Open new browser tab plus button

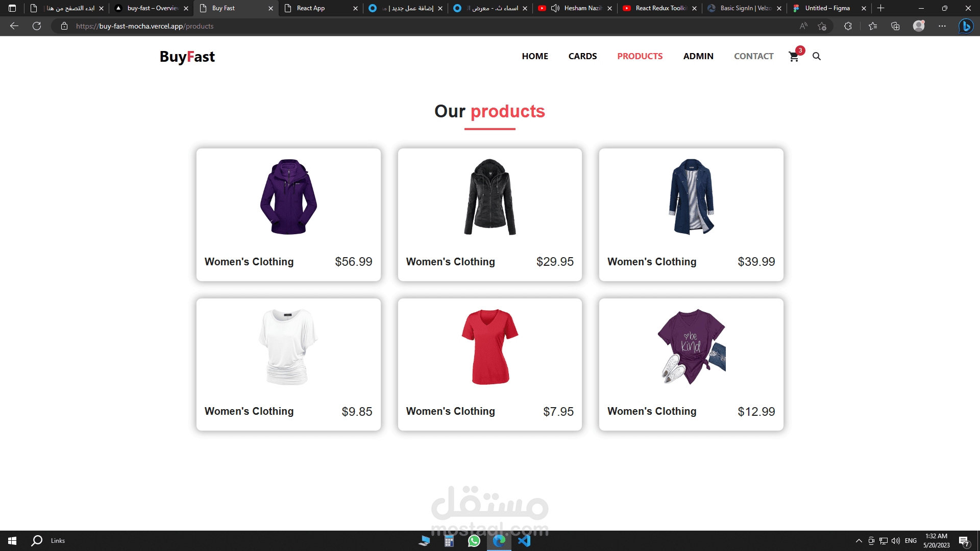coord(880,8)
